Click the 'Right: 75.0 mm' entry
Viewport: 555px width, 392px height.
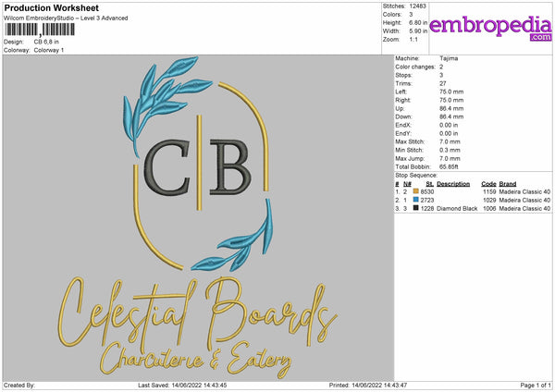pyautogui.click(x=429, y=100)
